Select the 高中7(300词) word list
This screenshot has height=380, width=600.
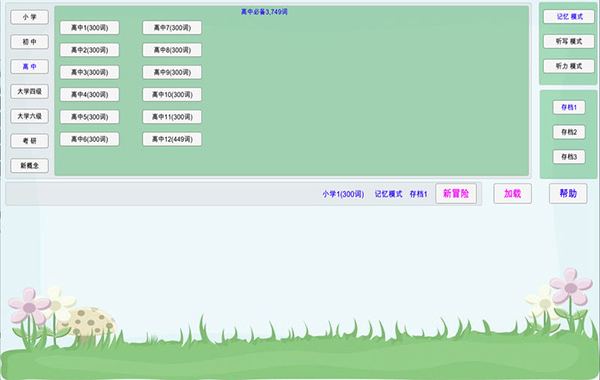click(x=172, y=28)
